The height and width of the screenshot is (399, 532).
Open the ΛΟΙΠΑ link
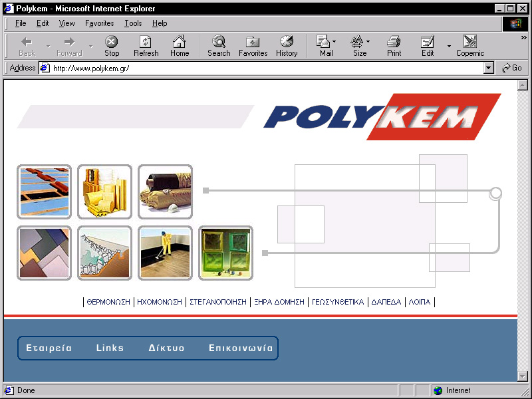pyautogui.click(x=420, y=302)
